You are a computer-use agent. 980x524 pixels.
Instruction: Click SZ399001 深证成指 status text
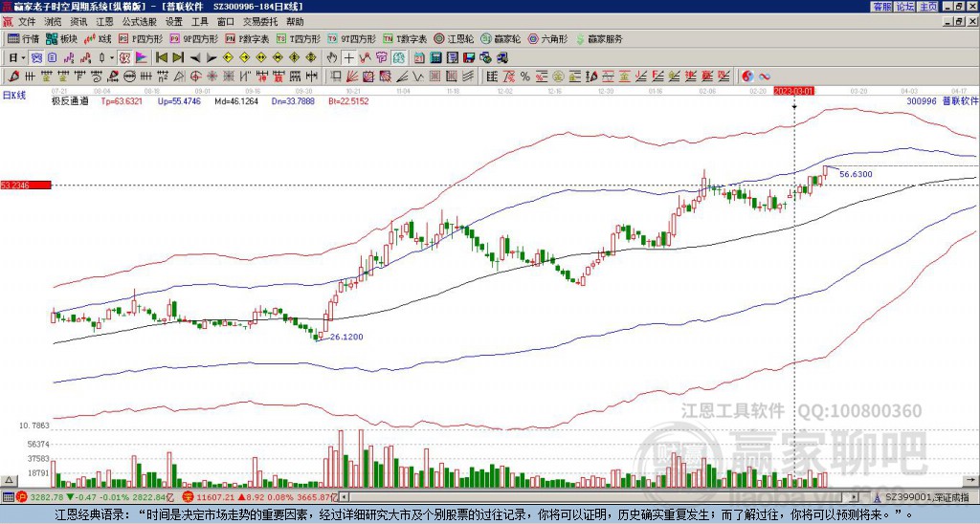pos(927,497)
